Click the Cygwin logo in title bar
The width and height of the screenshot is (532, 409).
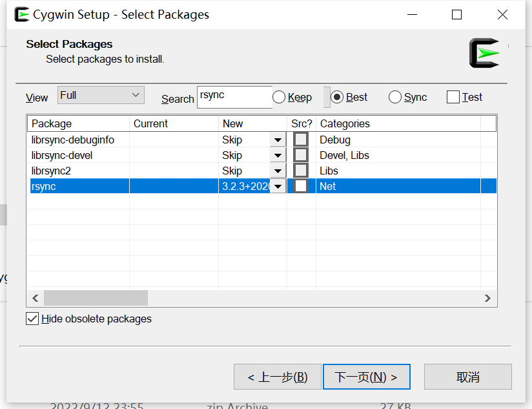[x=22, y=15]
